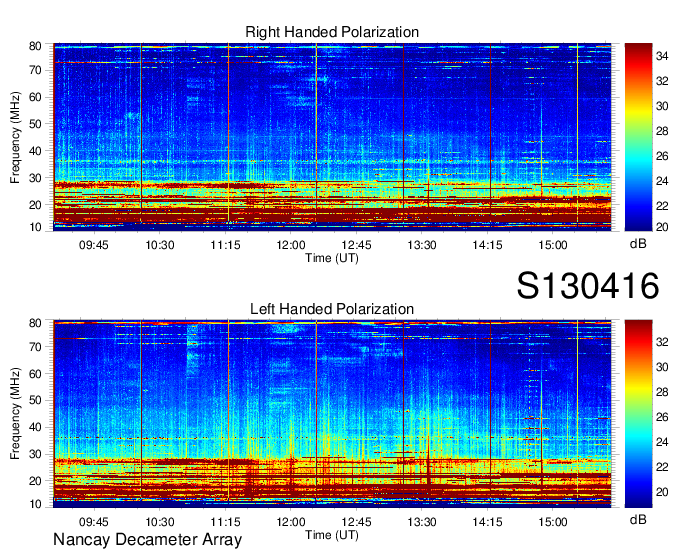
Task: Click the 50 MHz tick label of bottom plot
Action: (x=35, y=400)
